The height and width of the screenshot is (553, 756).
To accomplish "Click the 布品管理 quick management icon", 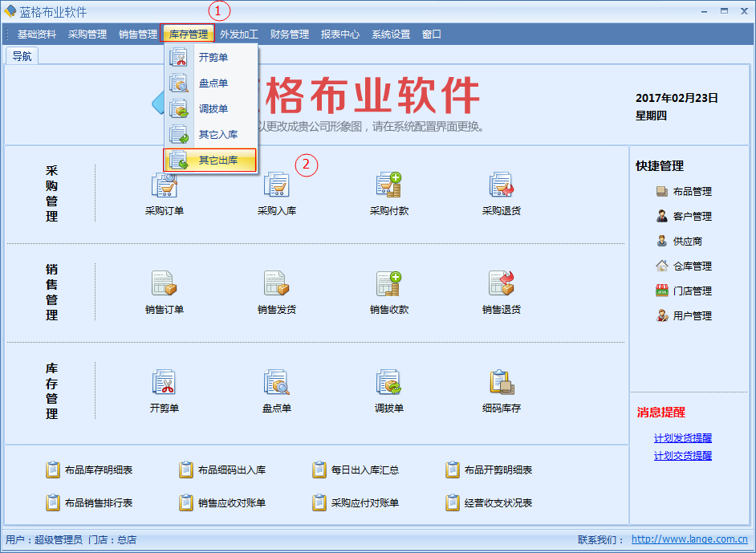I will (662, 191).
